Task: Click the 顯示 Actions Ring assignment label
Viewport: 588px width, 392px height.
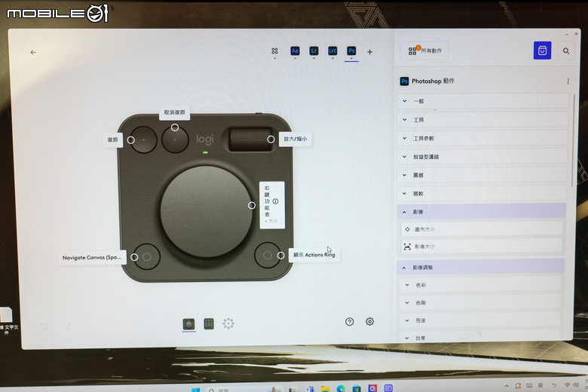Action: point(314,255)
